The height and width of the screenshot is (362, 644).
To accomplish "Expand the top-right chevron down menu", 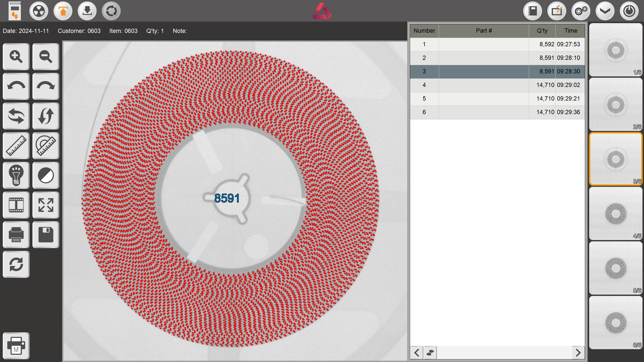I will click(605, 11).
